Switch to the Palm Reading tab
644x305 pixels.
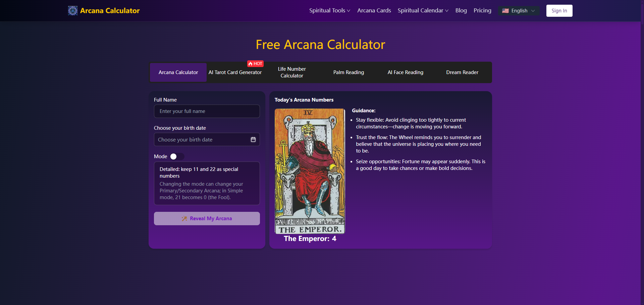pos(349,72)
